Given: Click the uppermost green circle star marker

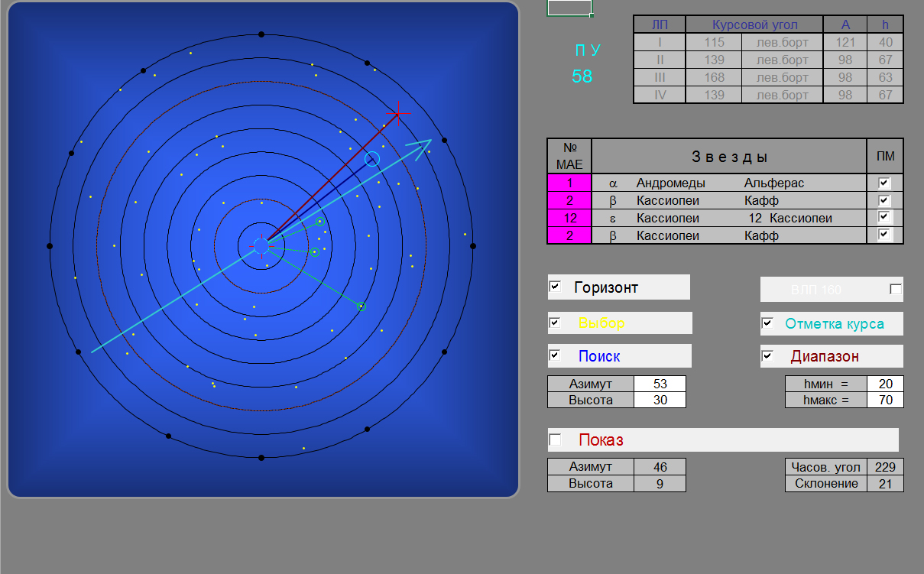Looking at the screenshot, I should tap(320, 222).
